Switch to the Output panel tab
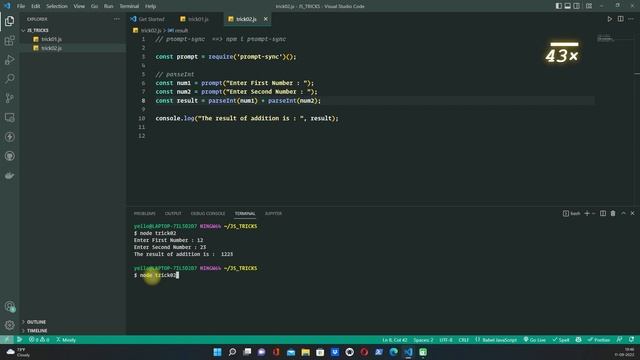This screenshot has height=360, width=640. [x=173, y=213]
